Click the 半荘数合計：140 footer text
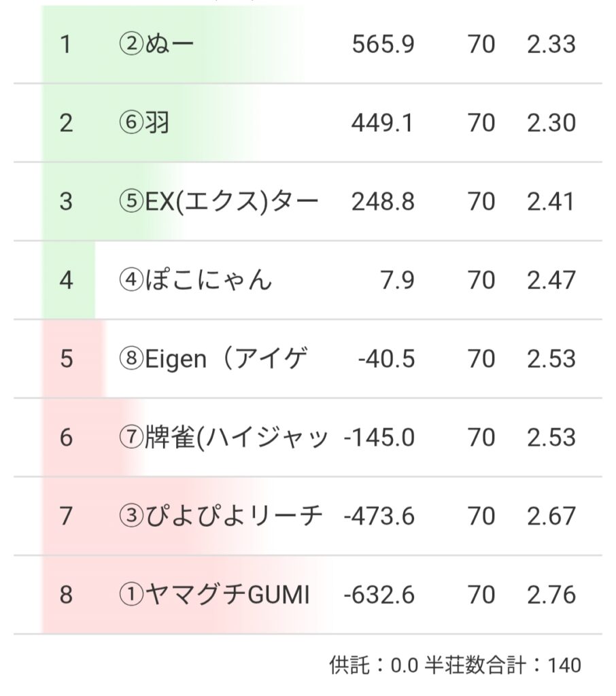Image resolution: width=616 pixels, height=696 pixels. (x=504, y=665)
